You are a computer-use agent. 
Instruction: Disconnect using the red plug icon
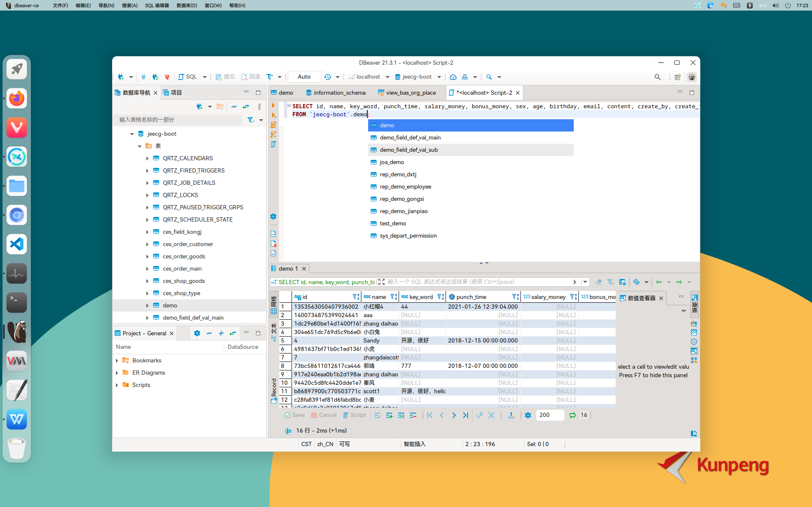[x=167, y=77]
